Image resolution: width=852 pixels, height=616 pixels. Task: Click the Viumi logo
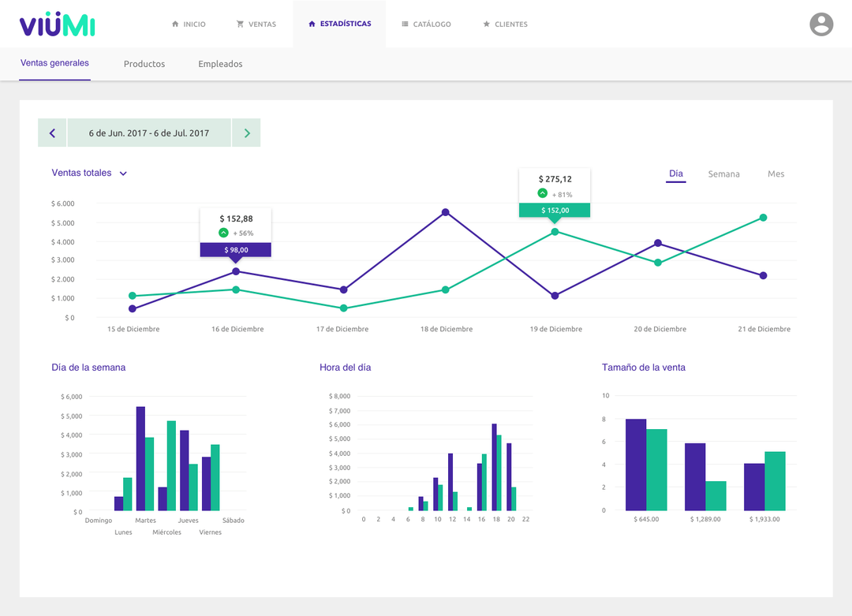coord(58,24)
